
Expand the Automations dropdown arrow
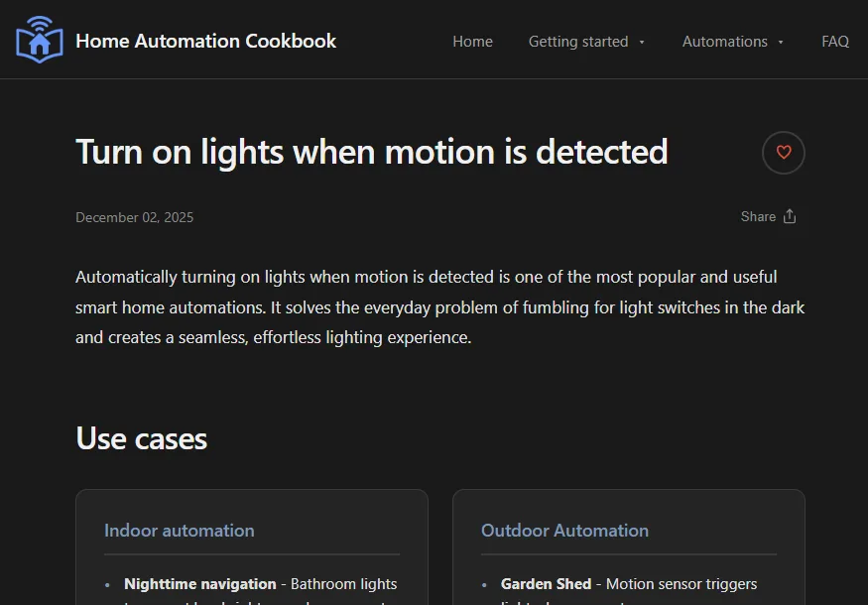click(781, 42)
